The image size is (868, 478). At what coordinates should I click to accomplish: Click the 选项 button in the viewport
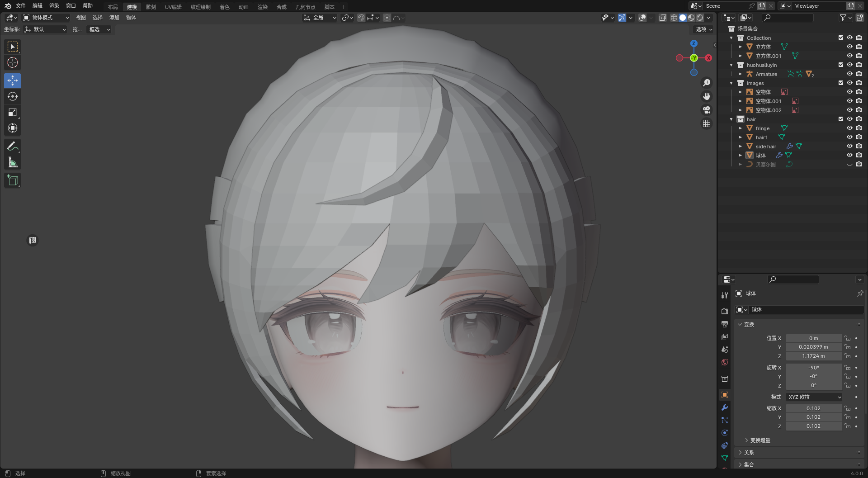pyautogui.click(x=703, y=29)
